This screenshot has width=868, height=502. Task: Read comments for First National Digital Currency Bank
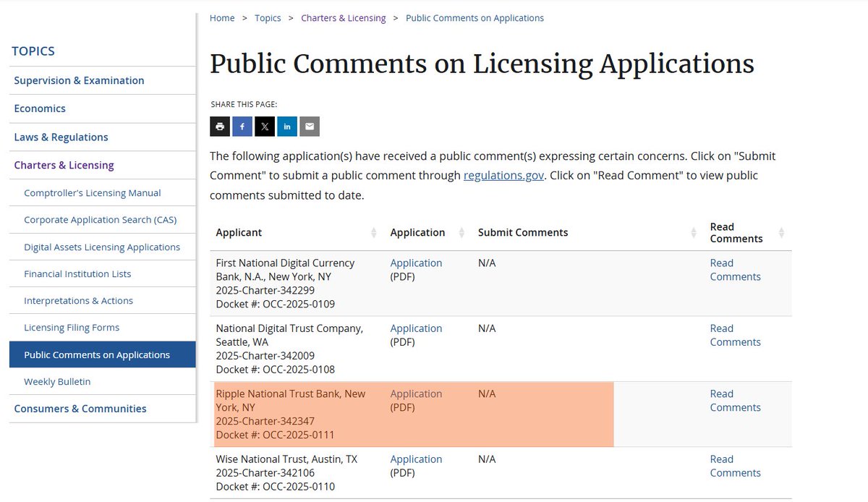point(735,270)
